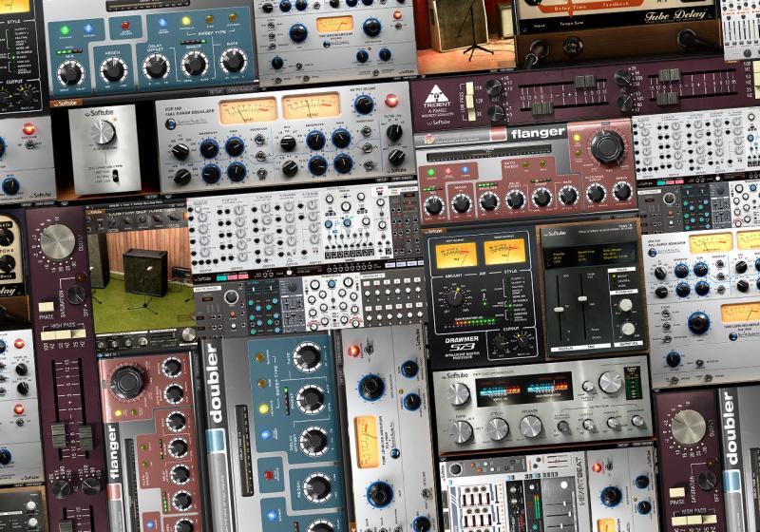
Task: Click the DELAY OFFSET knob on the upright doubler
Action: point(156,66)
